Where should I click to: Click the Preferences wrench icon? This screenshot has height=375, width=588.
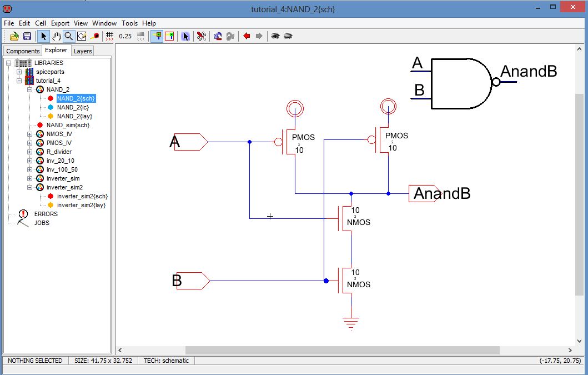click(202, 36)
